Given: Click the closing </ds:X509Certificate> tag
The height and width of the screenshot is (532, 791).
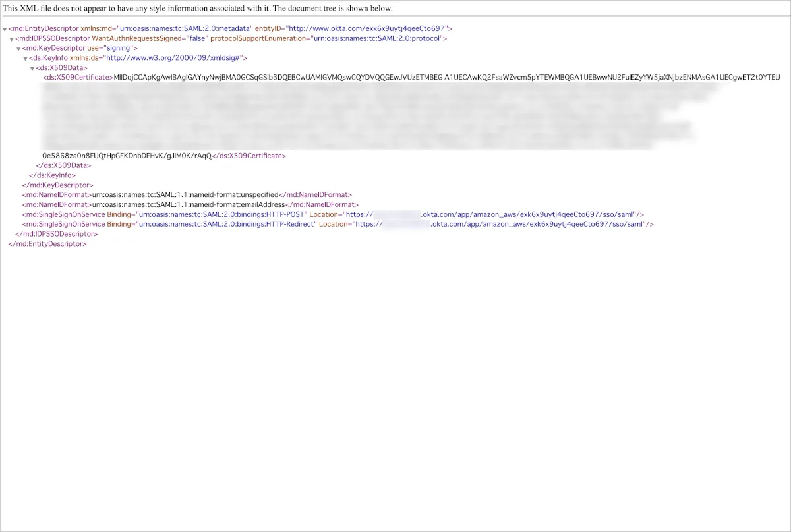Looking at the screenshot, I should point(249,156).
